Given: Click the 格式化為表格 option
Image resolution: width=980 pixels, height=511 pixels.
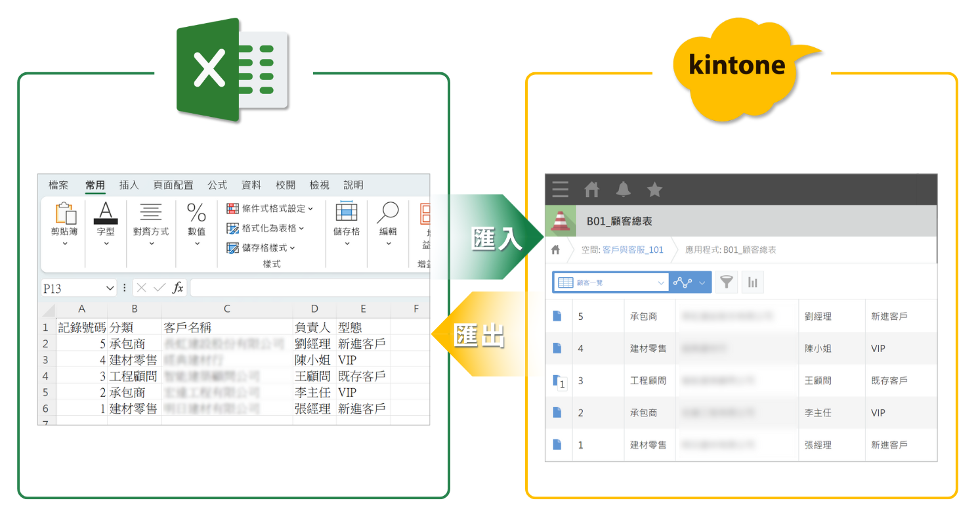Looking at the screenshot, I should point(265,228).
